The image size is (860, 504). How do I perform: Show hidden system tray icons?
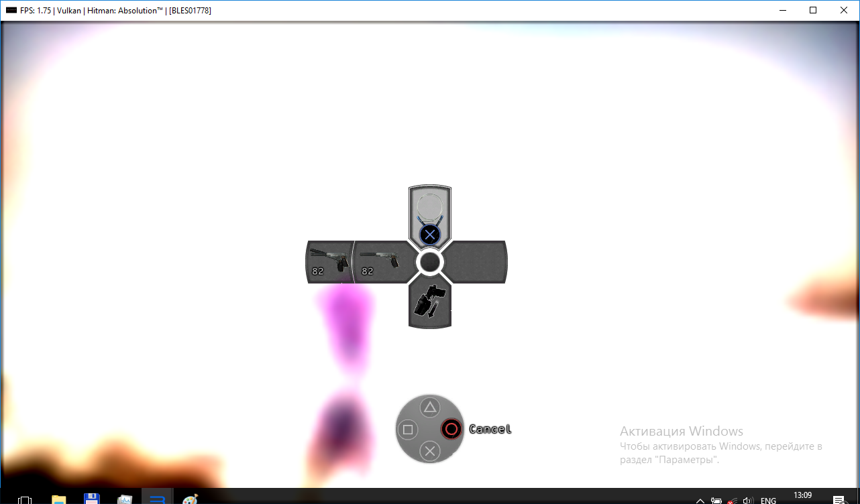[700, 501]
